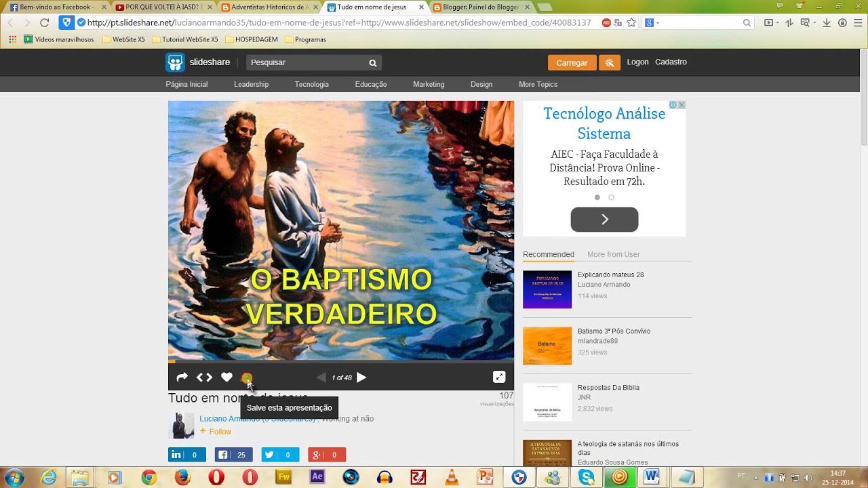868x488 pixels.
Task: Go to the next slide
Action: [362, 378]
